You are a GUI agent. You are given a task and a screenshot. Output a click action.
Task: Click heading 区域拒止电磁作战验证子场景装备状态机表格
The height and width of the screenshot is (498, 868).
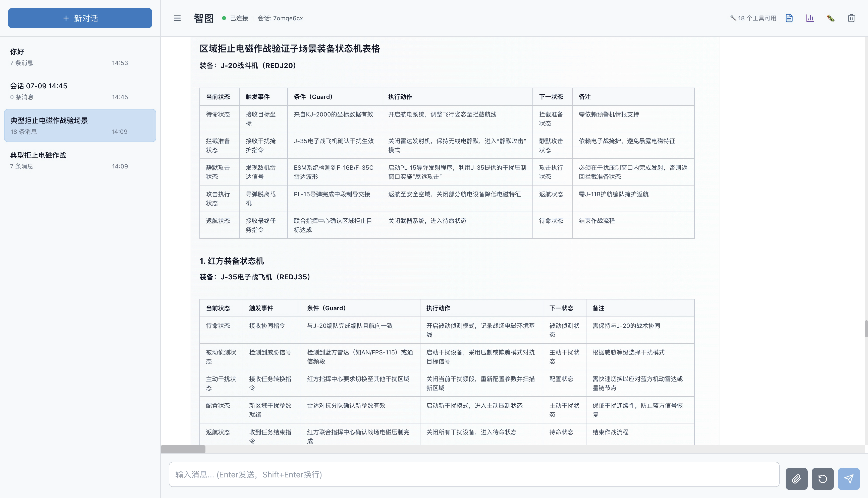[x=290, y=48]
